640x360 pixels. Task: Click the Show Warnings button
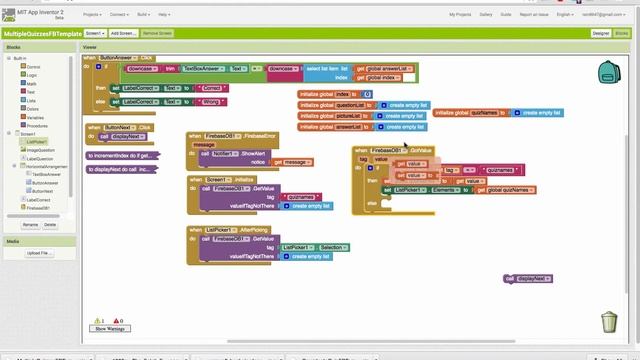click(x=110, y=329)
